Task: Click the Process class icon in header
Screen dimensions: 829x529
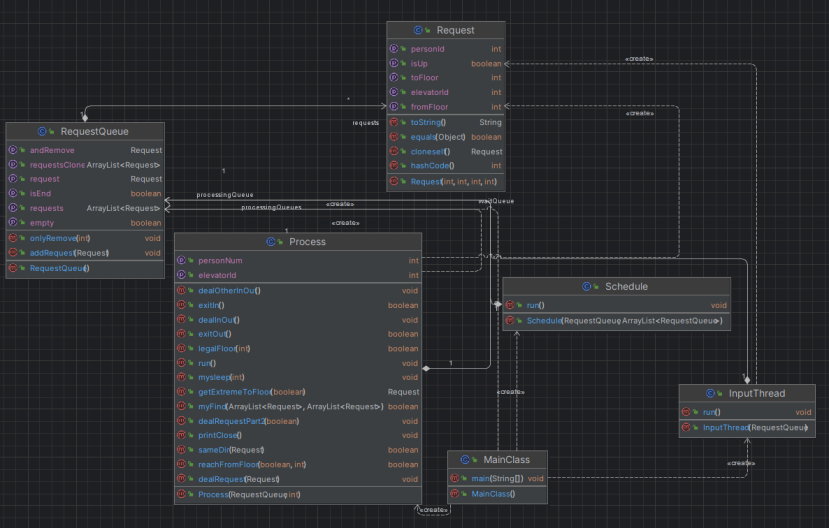Action: coord(272,242)
